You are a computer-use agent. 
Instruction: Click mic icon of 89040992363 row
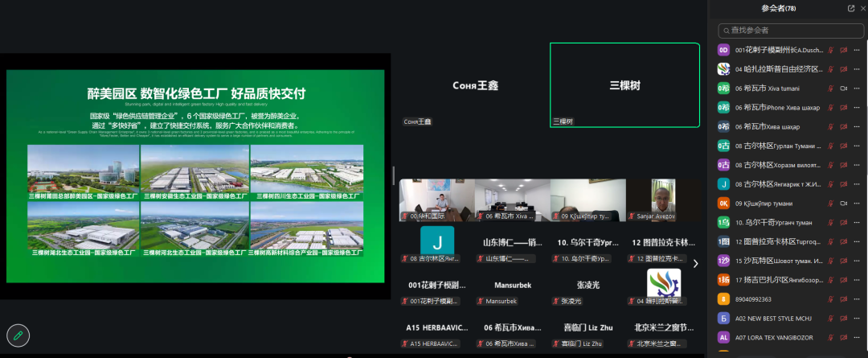(829, 299)
